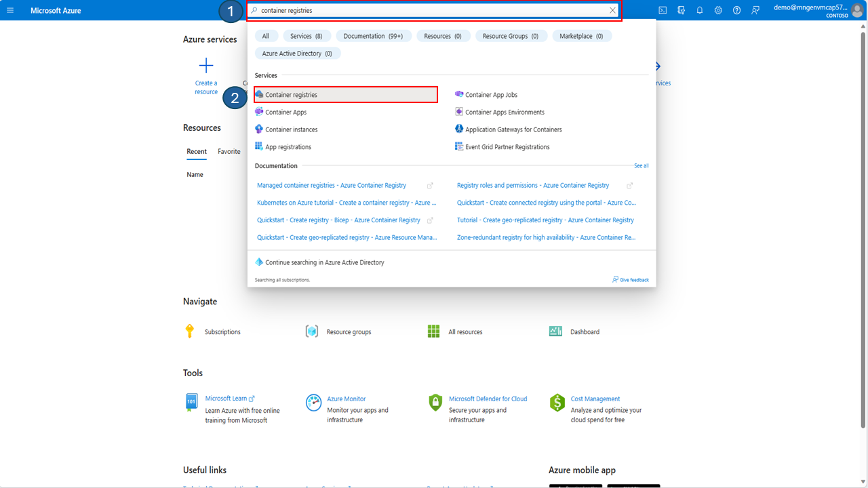Image resolution: width=868 pixels, height=488 pixels.
Task: Open Registry roles and permissions link
Action: click(x=533, y=186)
